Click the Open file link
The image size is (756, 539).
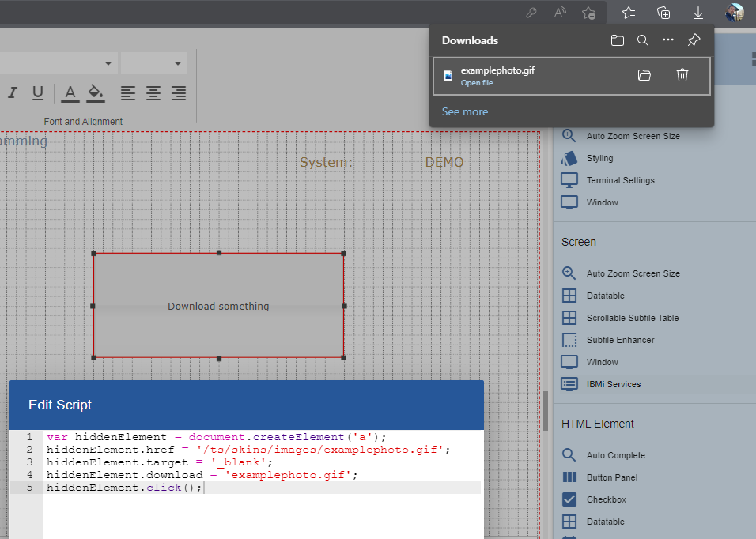(476, 83)
